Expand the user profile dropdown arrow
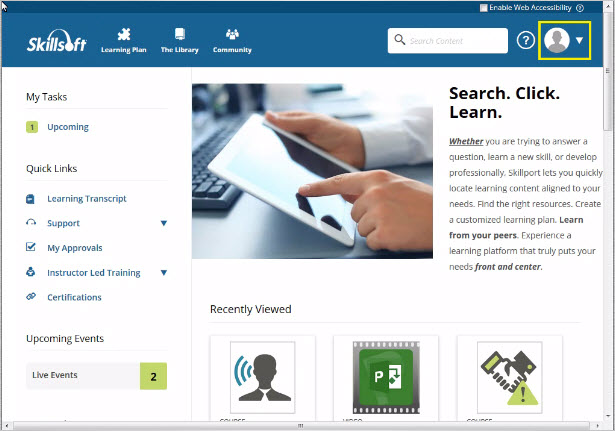This screenshot has height=431, width=615. [580, 41]
